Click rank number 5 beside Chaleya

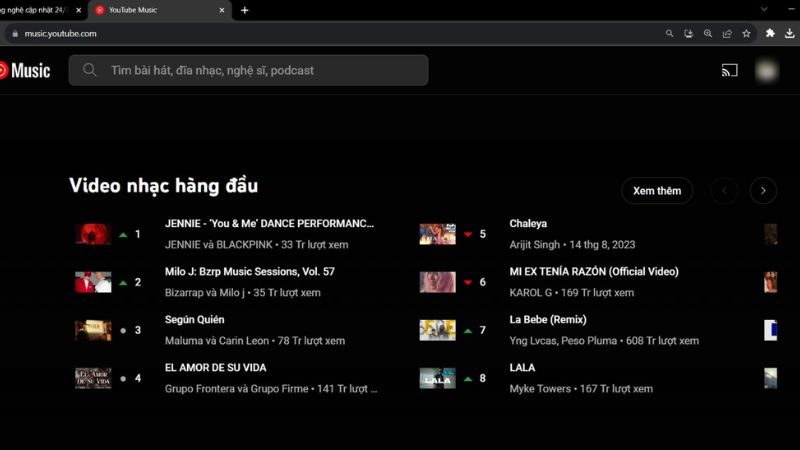483,234
